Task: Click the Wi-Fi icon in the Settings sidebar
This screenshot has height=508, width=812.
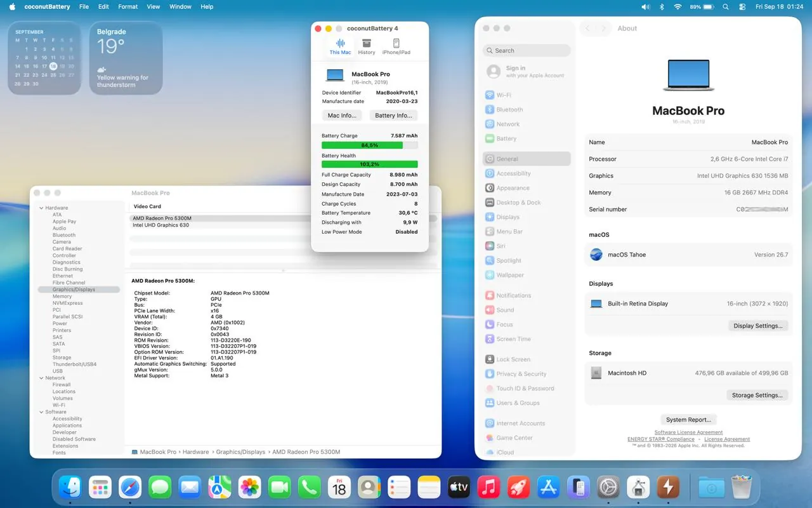Action: point(490,95)
